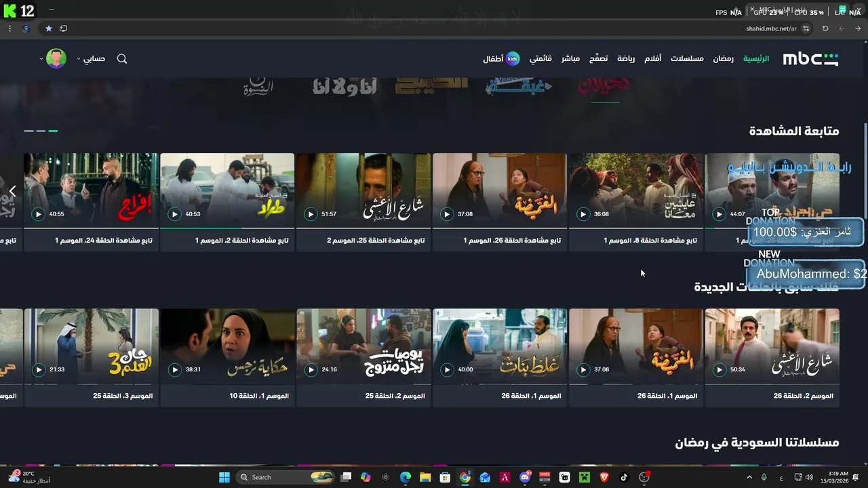Play عايشين معانا episode showing 36:08
This screenshot has height=488, width=868.
pyautogui.click(x=583, y=214)
